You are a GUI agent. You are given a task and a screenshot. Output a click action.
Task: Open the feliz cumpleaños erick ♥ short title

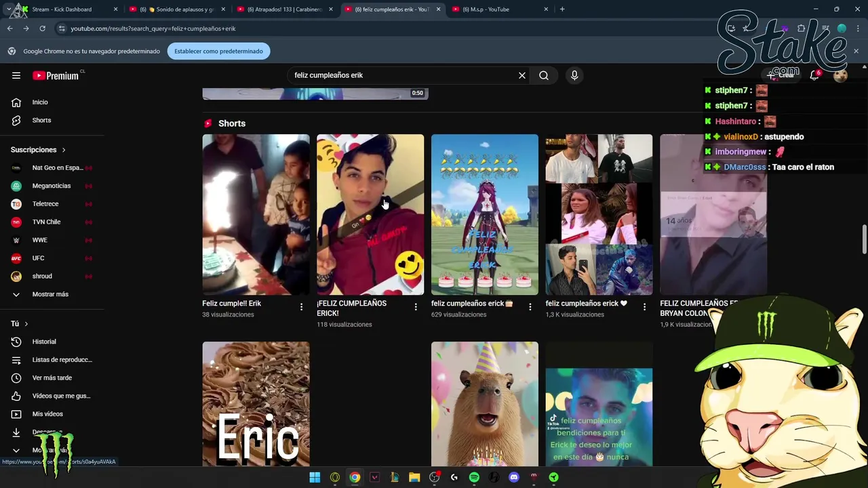click(587, 304)
